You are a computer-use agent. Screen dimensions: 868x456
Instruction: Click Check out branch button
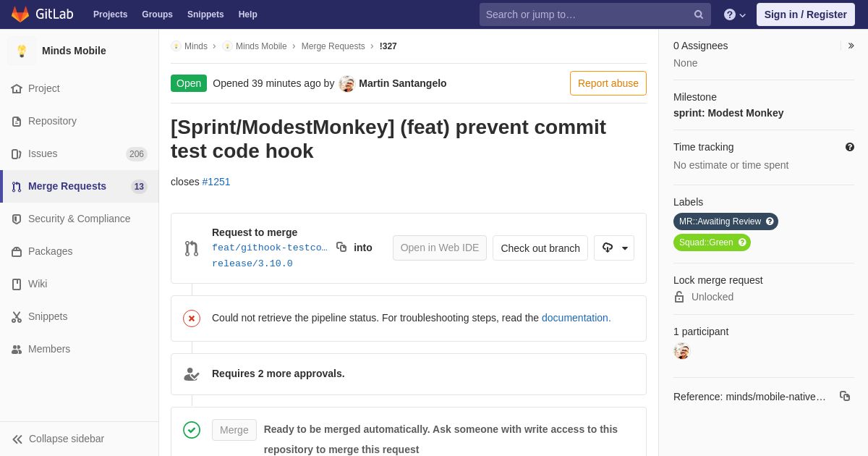point(540,248)
